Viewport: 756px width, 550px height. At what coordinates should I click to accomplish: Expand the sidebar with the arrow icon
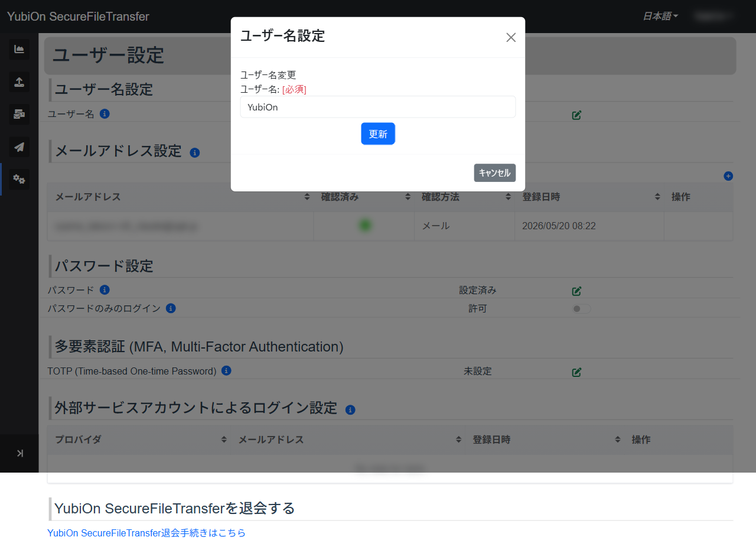pyautogui.click(x=19, y=453)
